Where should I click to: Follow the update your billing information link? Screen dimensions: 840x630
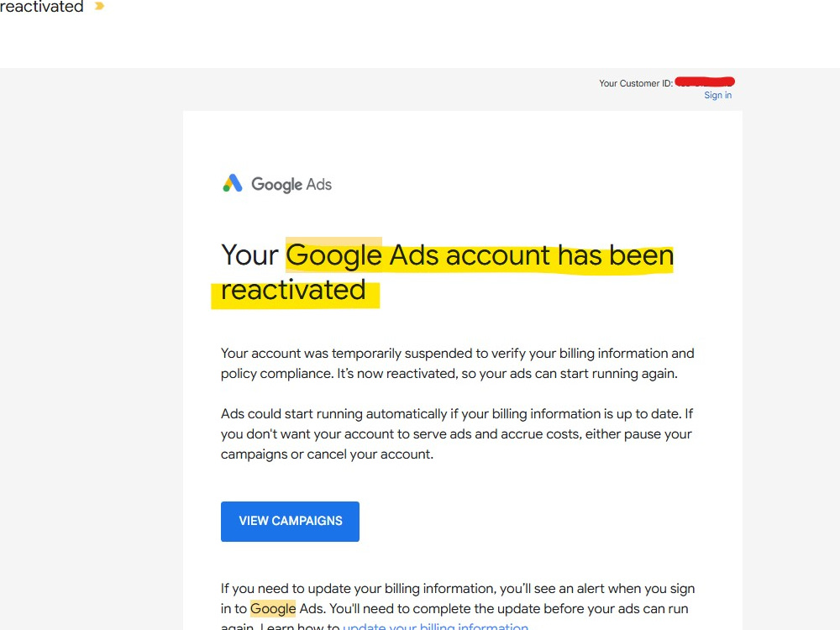click(435, 627)
